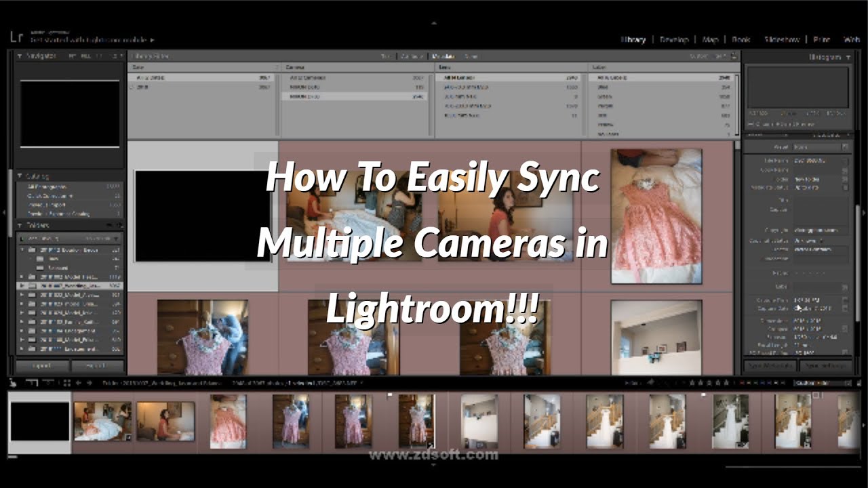Click the Import button

[42, 366]
